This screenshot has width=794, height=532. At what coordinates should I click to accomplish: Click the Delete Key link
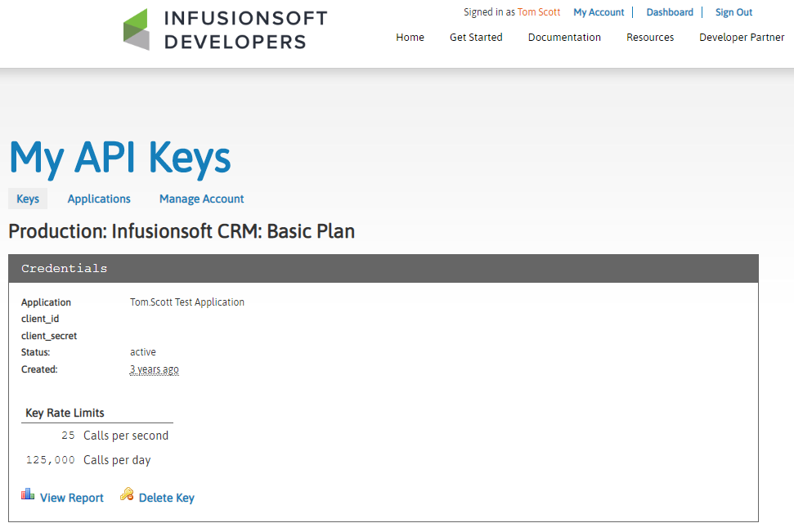(166, 498)
